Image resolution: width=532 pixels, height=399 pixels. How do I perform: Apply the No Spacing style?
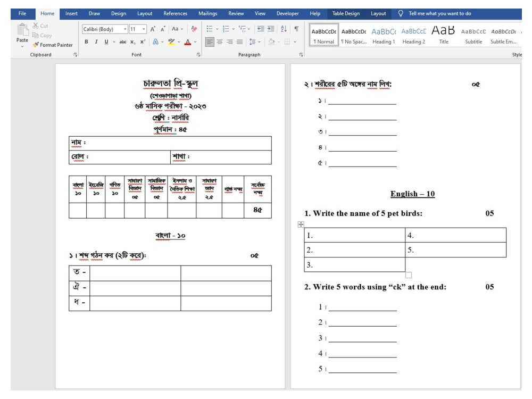click(x=354, y=35)
